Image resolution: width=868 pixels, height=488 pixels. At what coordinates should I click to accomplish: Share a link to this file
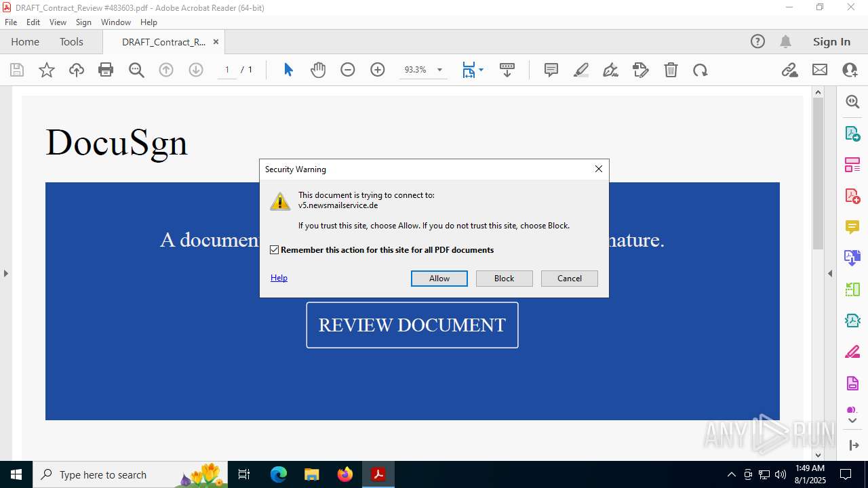click(790, 70)
